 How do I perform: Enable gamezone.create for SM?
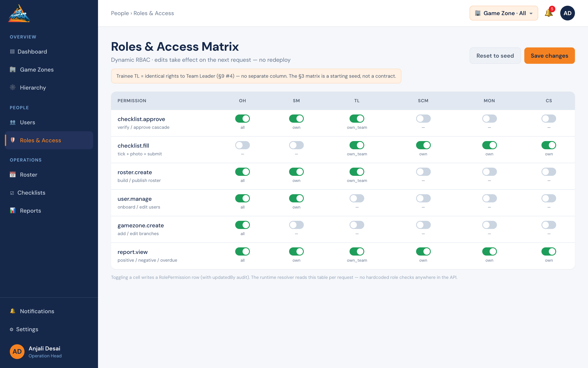click(296, 225)
